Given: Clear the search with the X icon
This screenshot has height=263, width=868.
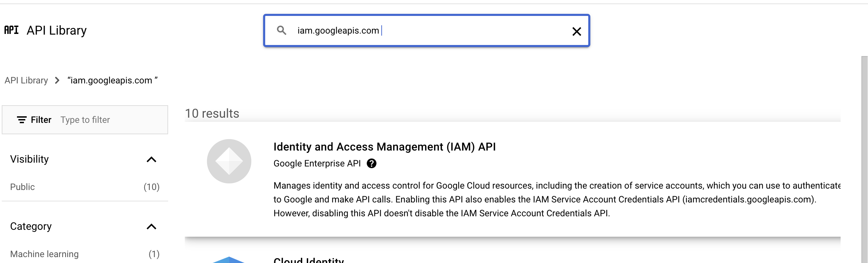Looking at the screenshot, I should [x=576, y=31].
